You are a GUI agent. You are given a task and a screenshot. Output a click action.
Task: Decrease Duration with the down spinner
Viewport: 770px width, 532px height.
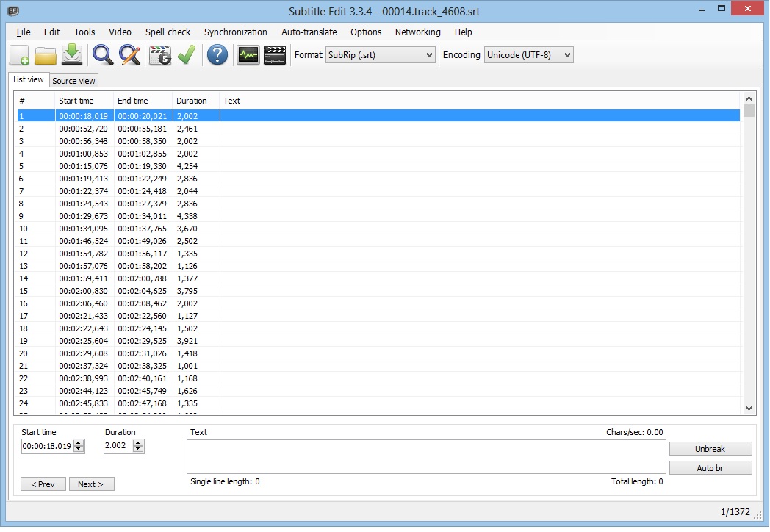pos(138,449)
